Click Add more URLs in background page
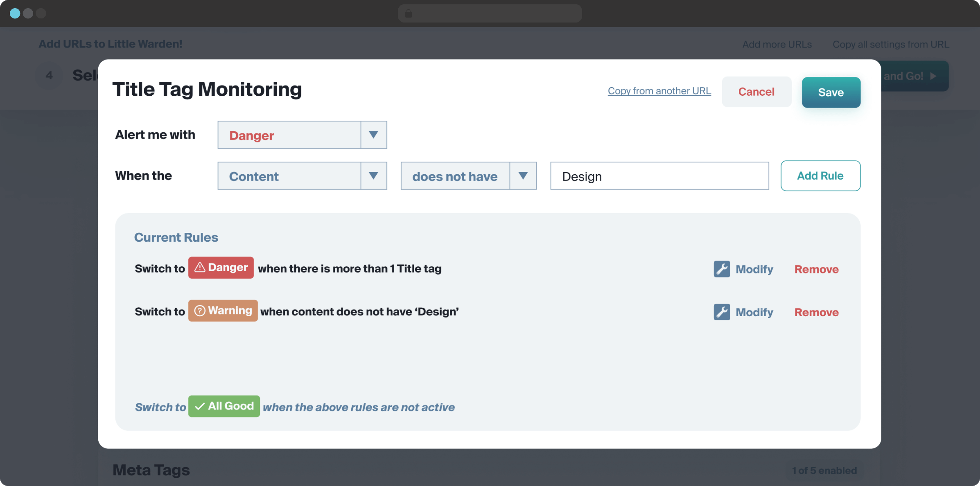The height and width of the screenshot is (486, 980). click(777, 44)
